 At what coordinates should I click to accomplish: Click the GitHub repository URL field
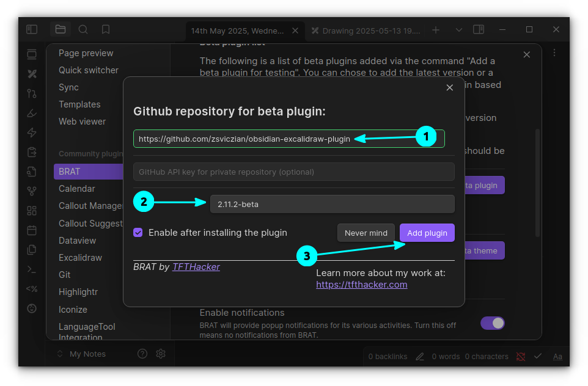coord(244,139)
